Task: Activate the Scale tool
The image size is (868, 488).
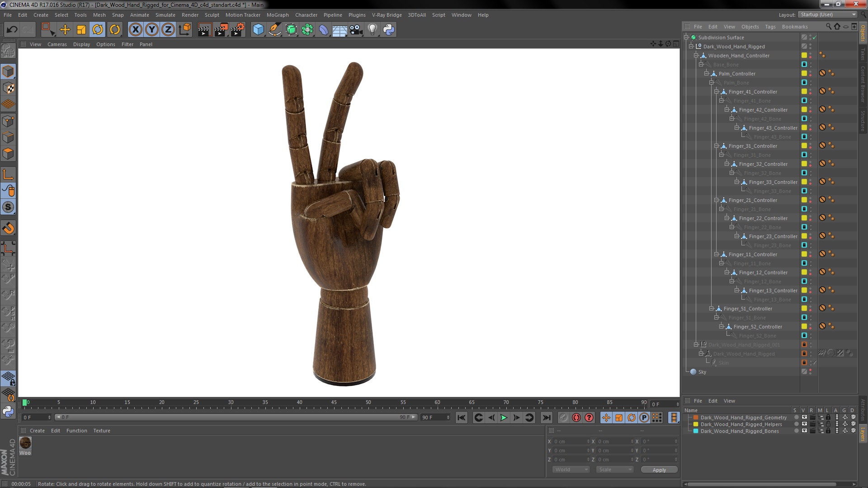Action: (81, 30)
